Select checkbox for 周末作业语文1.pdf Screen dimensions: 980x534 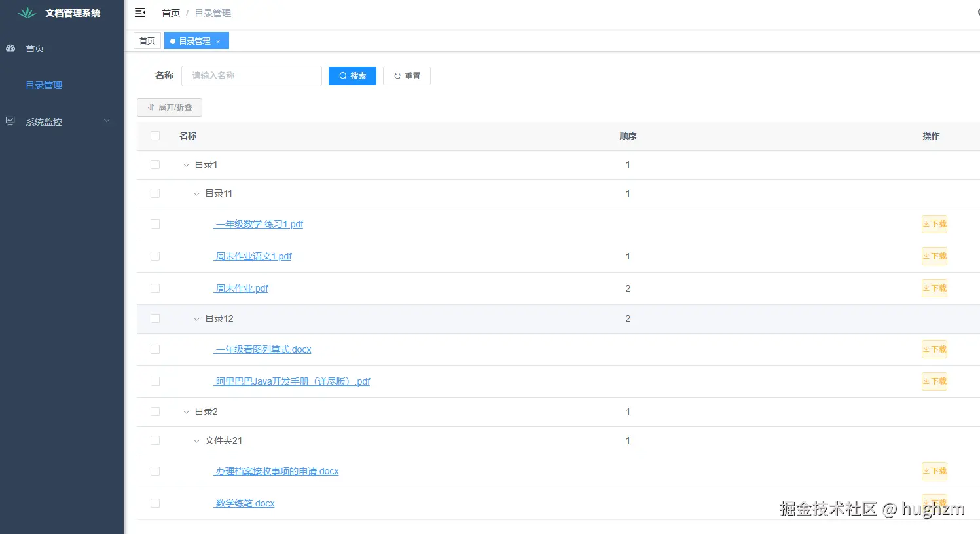click(155, 256)
